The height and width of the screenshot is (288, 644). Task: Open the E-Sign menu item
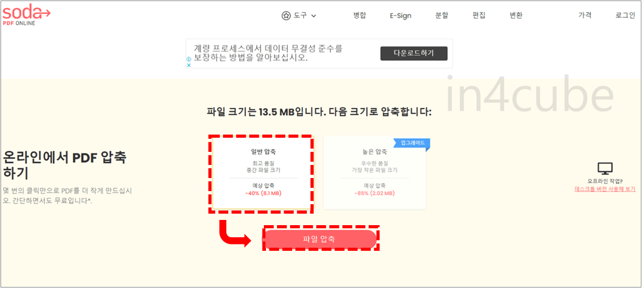(401, 16)
